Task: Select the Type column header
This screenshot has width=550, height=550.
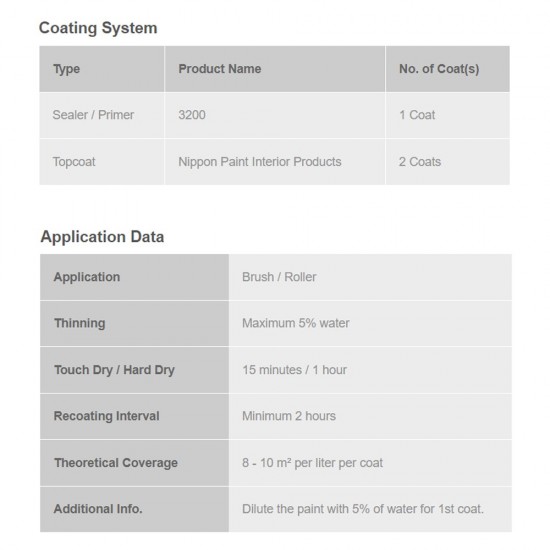Action: pyautogui.click(x=102, y=69)
